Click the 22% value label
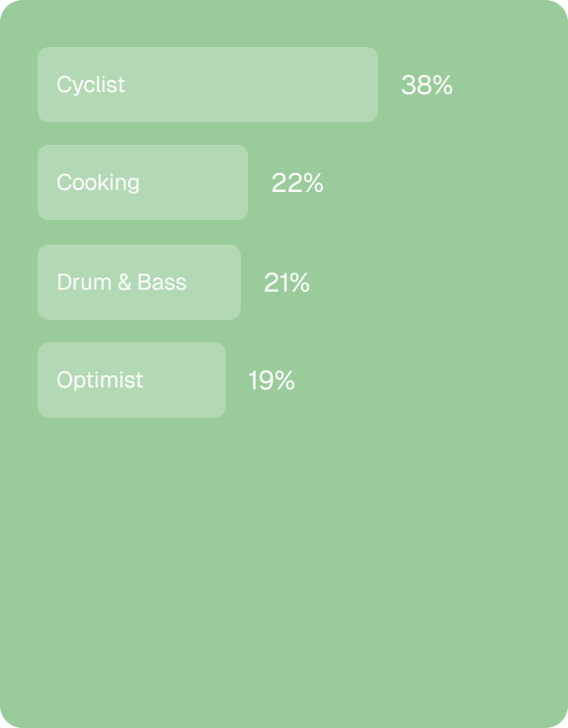The image size is (568, 728). pyautogui.click(x=297, y=182)
